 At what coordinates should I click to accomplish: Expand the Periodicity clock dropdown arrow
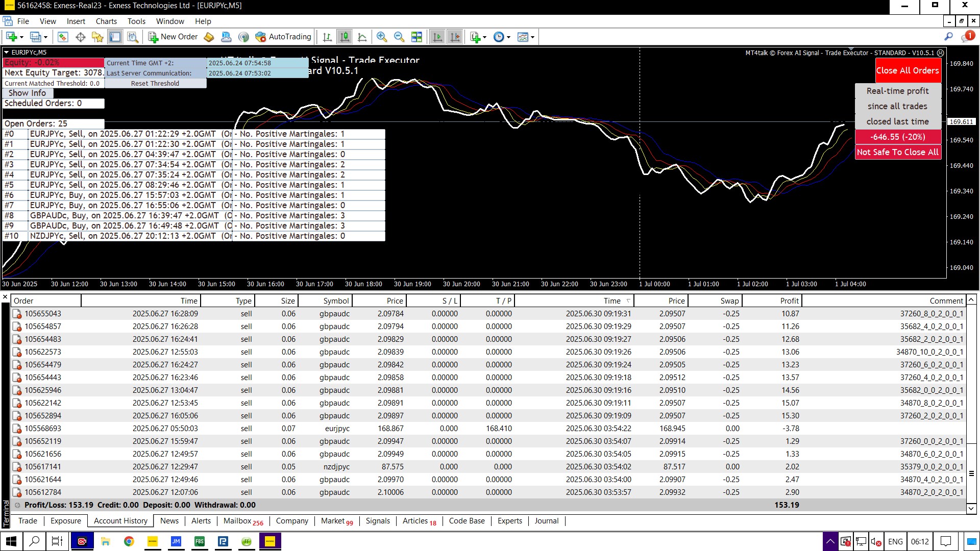coord(508,37)
